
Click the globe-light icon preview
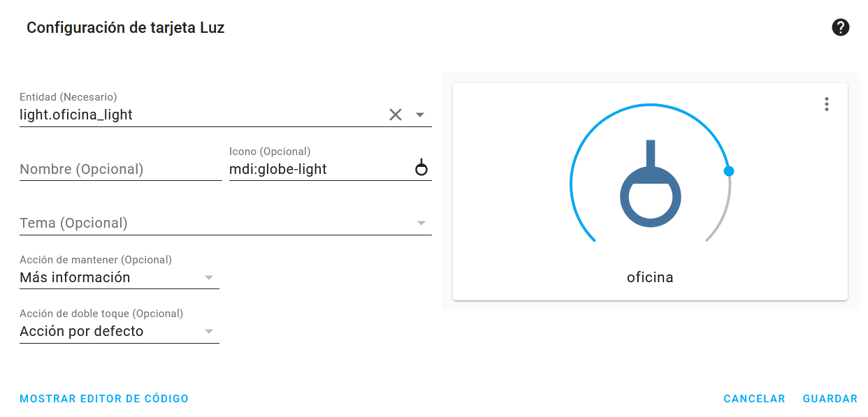click(x=421, y=168)
